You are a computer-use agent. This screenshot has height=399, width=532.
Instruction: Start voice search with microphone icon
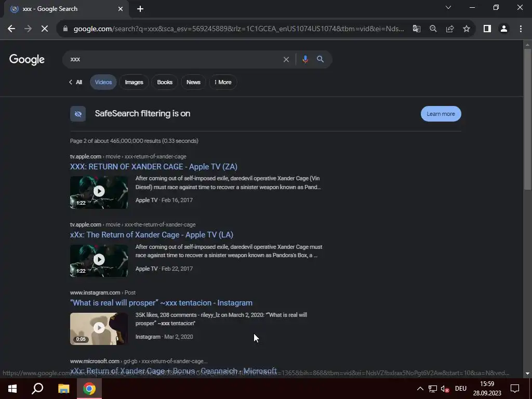point(305,59)
